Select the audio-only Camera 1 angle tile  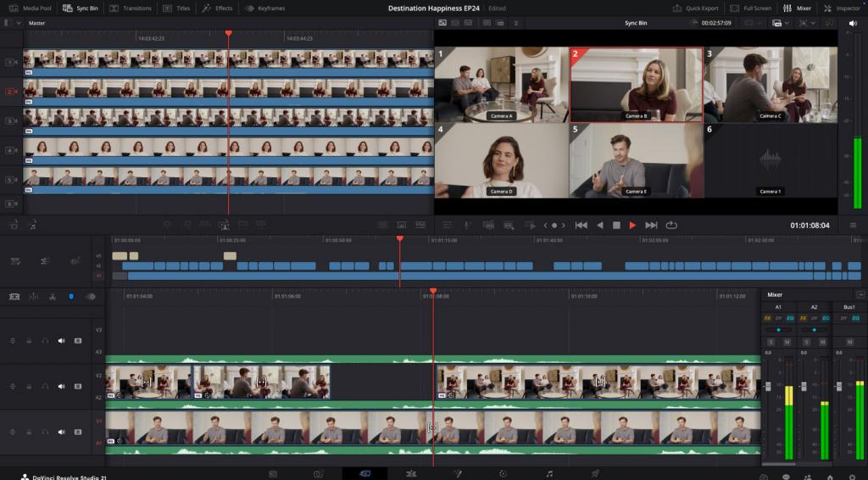(x=770, y=160)
